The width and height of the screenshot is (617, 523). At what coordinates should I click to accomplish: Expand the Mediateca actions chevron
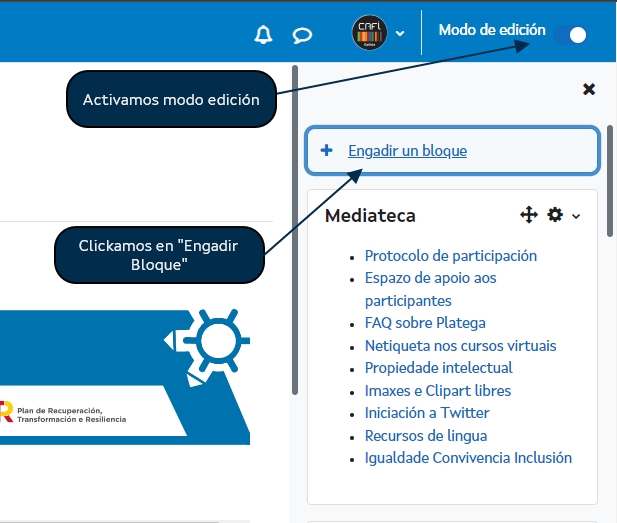coord(576,216)
